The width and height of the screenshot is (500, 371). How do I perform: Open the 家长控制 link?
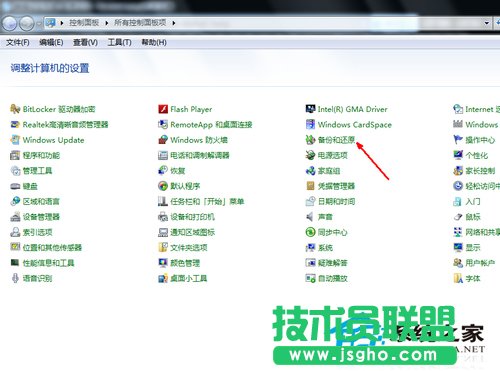(480, 171)
